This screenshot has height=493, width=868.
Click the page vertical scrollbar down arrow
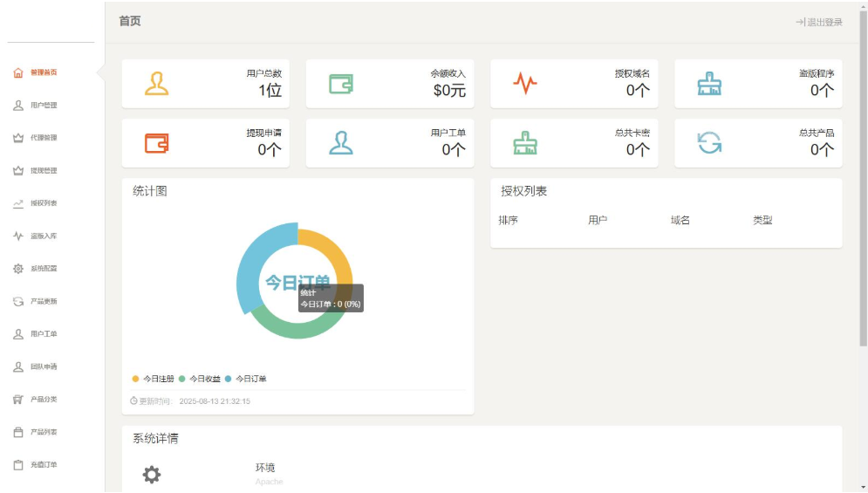click(863, 486)
